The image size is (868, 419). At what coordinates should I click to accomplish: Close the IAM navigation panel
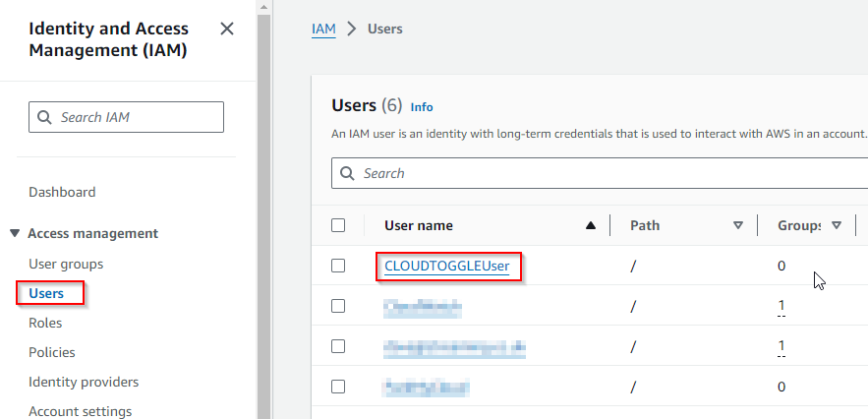pyautogui.click(x=227, y=29)
